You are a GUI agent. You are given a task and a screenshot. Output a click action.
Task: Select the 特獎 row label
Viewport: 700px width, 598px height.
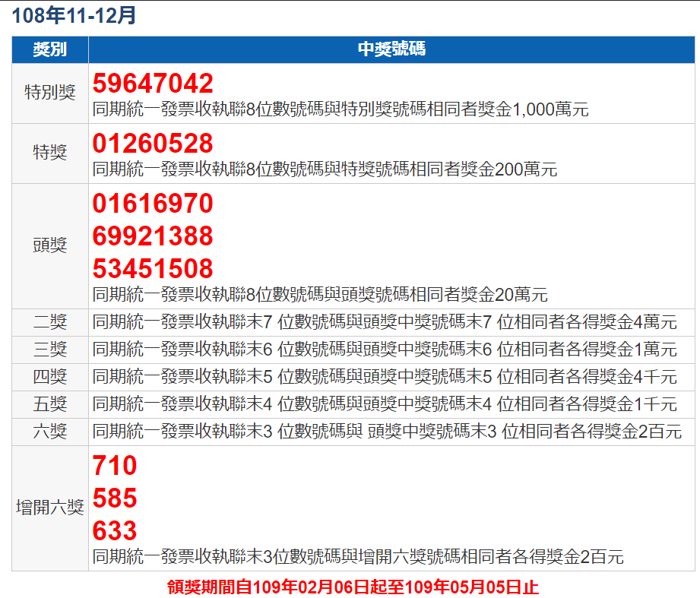pyautogui.click(x=50, y=152)
